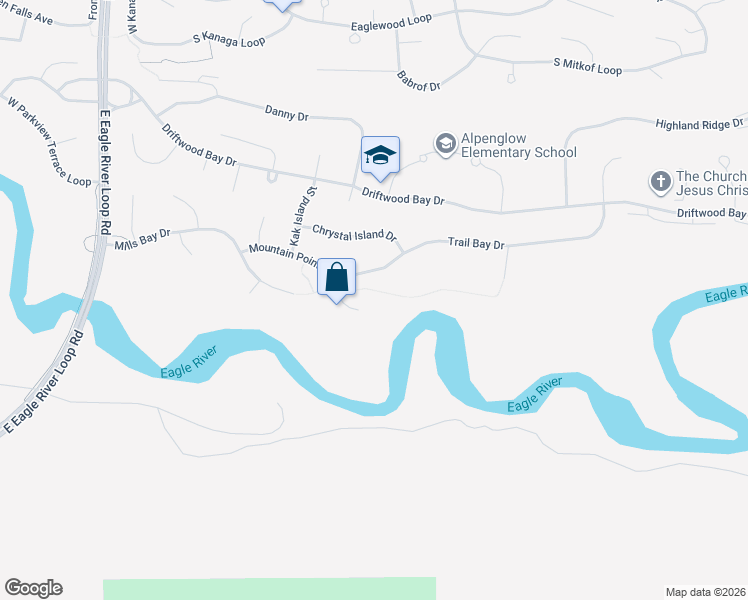Click the Trail Bay Dr street label

[476, 243]
